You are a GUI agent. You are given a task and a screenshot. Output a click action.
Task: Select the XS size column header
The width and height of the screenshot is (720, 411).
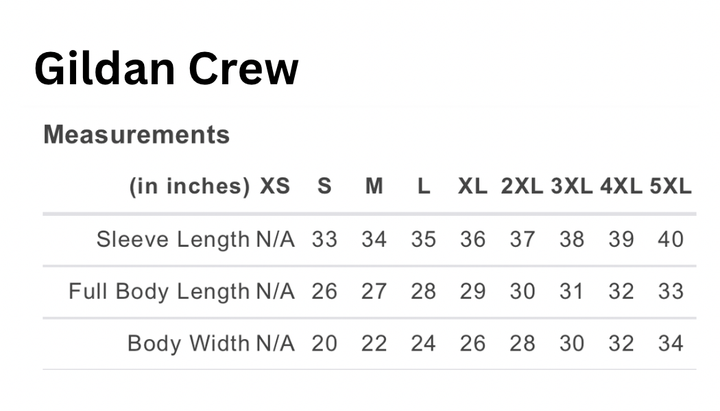point(275,187)
